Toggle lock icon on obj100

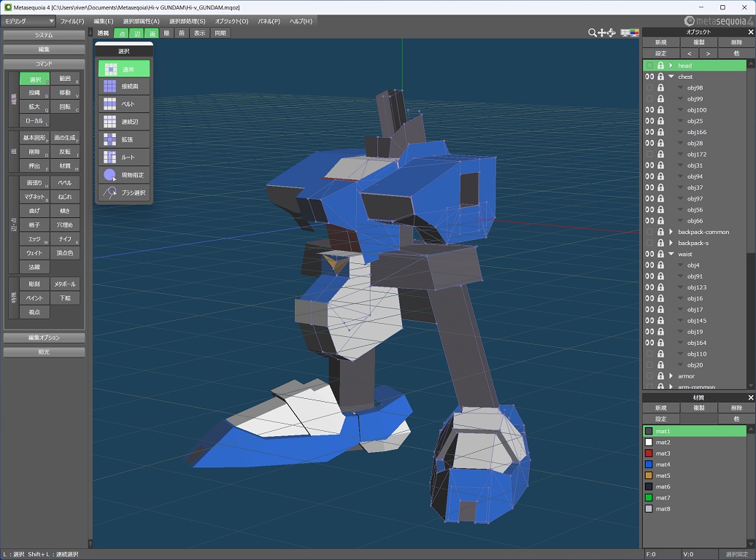click(660, 110)
